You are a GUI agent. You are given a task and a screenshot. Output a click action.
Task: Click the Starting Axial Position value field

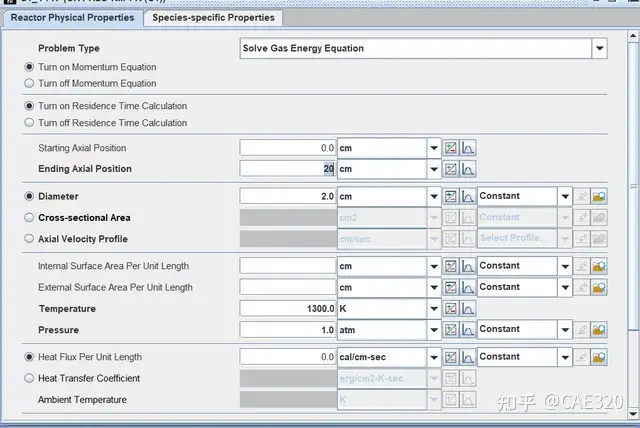[288, 148]
